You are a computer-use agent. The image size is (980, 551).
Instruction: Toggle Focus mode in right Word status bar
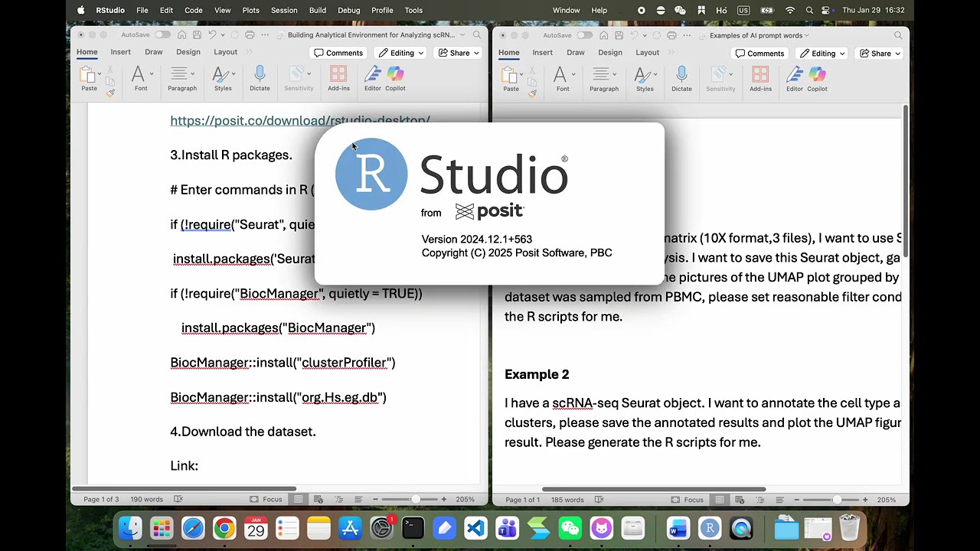pyautogui.click(x=688, y=500)
